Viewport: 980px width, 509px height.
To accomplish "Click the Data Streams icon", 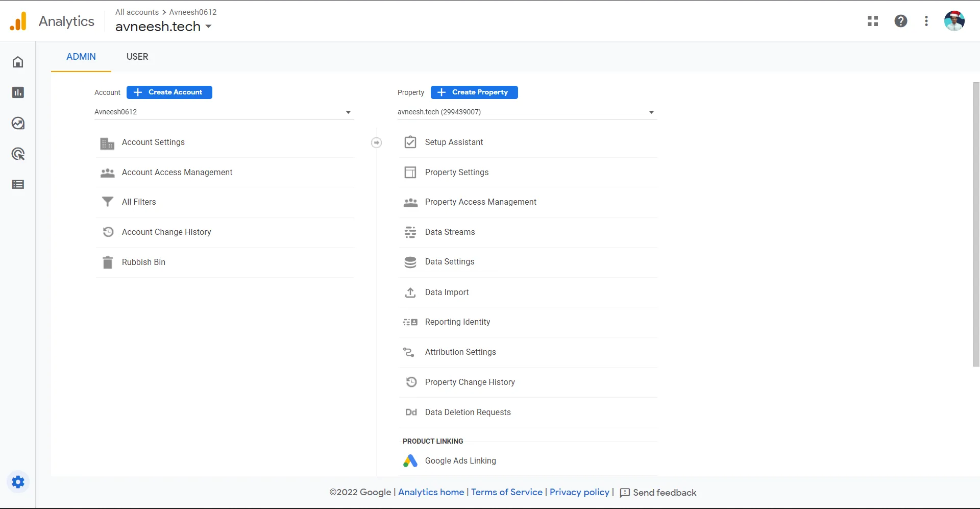I will click(410, 232).
